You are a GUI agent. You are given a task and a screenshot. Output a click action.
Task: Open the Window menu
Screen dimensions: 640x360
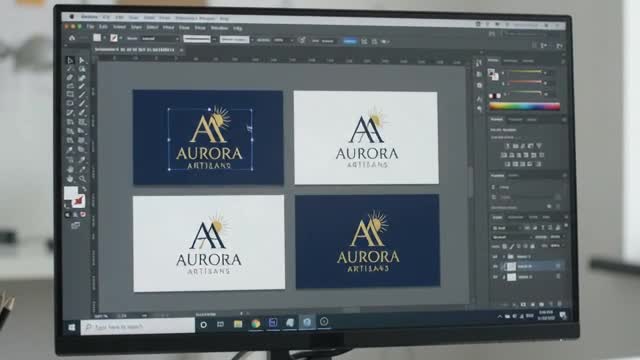tap(219, 28)
